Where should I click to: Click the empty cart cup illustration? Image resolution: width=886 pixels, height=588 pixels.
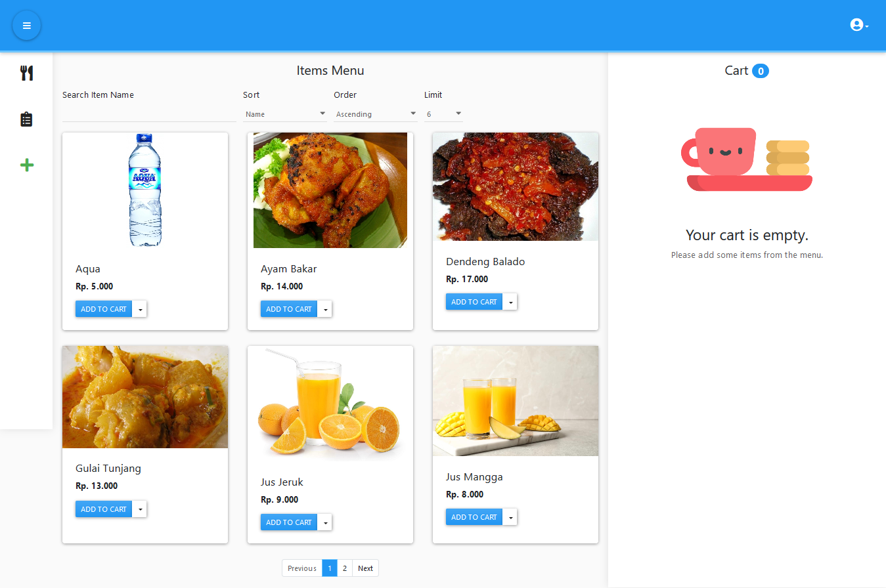point(747,159)
